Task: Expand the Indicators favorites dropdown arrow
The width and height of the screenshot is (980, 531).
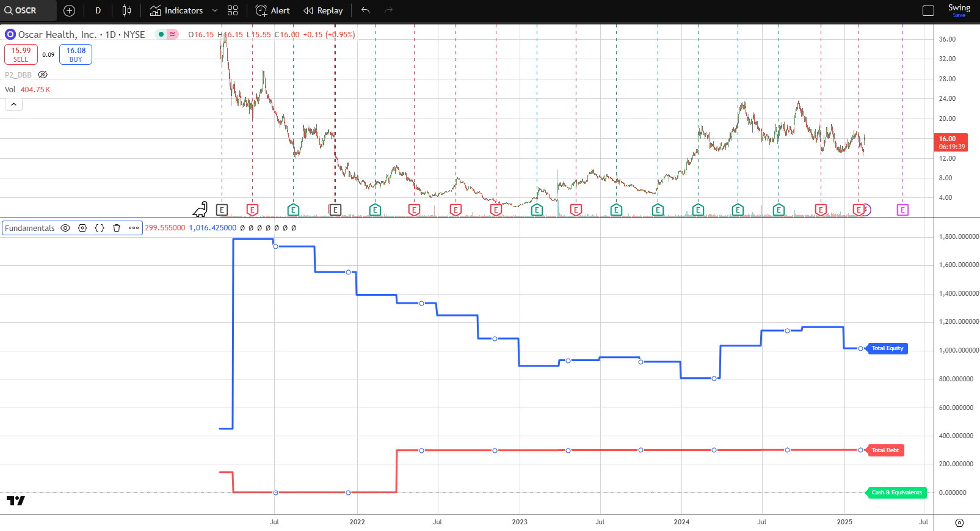Action: tap(215, 10)
